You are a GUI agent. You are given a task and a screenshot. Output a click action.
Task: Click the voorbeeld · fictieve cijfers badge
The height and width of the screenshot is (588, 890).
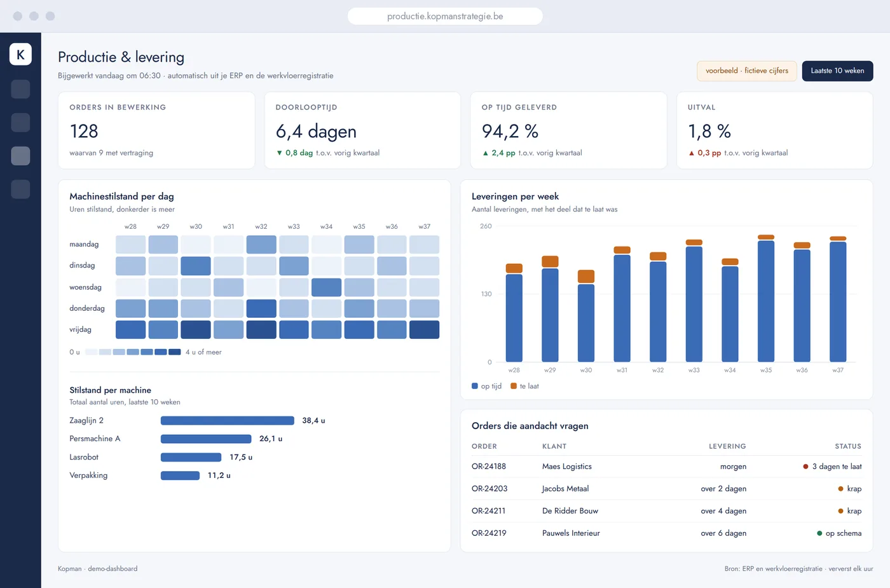pyautogui.click(x=747, y=71)
